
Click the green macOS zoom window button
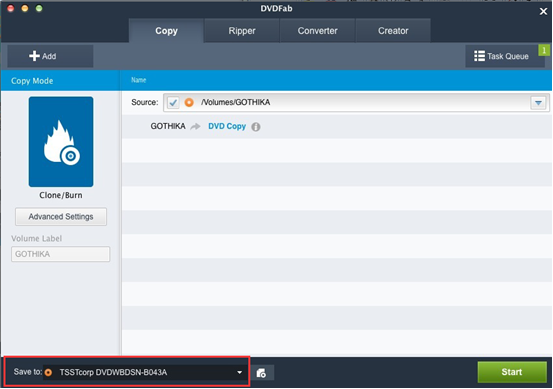pyautogui.click(x=39, y=8)
